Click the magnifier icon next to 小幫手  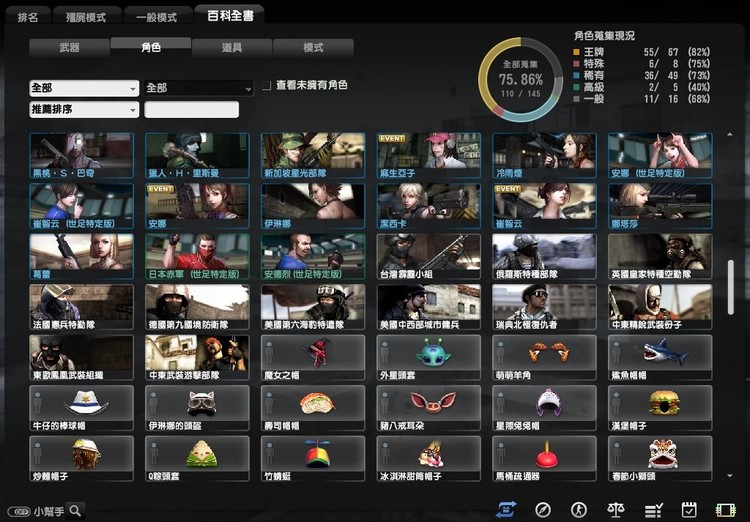coord(75,510)
